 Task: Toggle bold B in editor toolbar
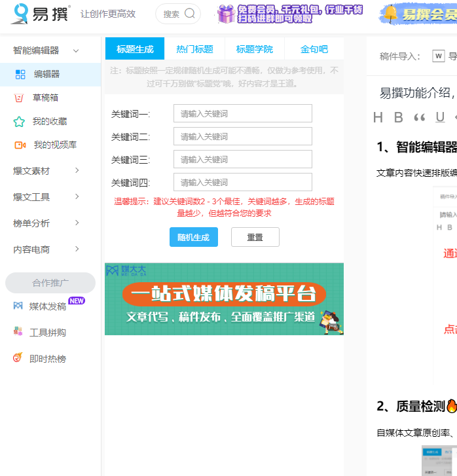[x=398, y=117]
